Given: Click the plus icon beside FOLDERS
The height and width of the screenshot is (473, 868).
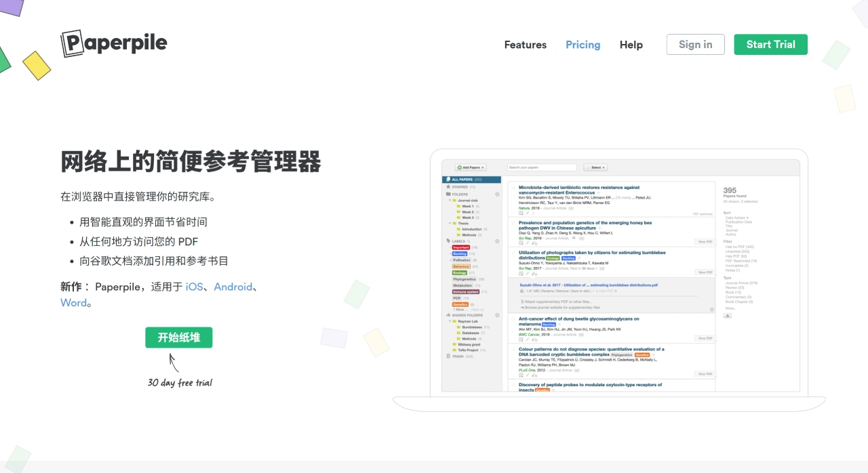Looking at the screenshot, I should point(497,194).
